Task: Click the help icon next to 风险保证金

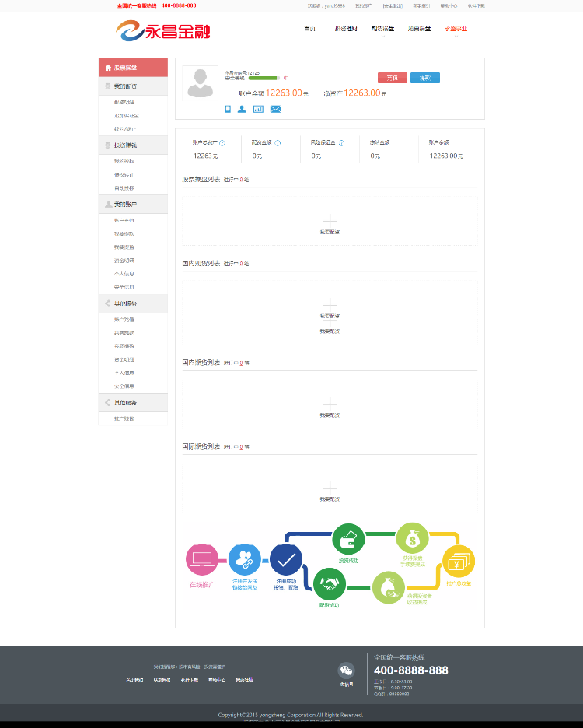Action: 341,143
